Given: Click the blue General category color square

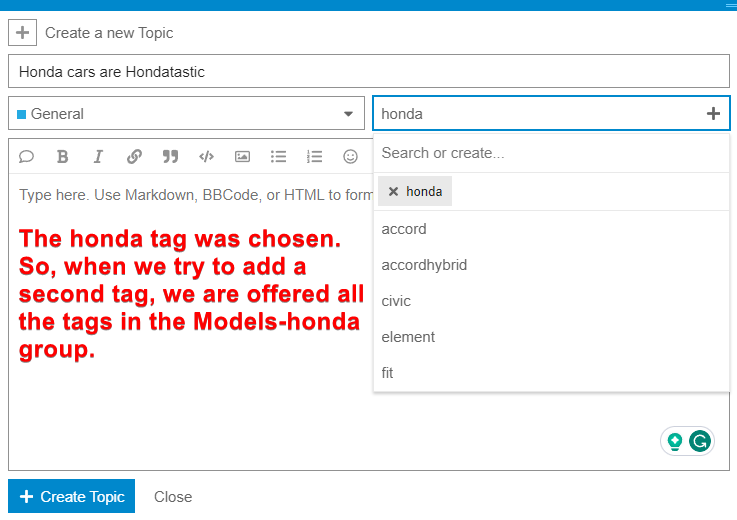Looking at the screenshot, I should tap(21, 114).
